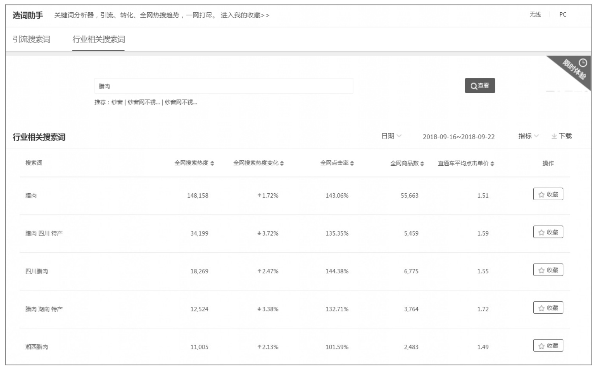The image size is (596, 372).
Task: Open the 进入我的收藏 link
Action: click(x=245, y=15)
